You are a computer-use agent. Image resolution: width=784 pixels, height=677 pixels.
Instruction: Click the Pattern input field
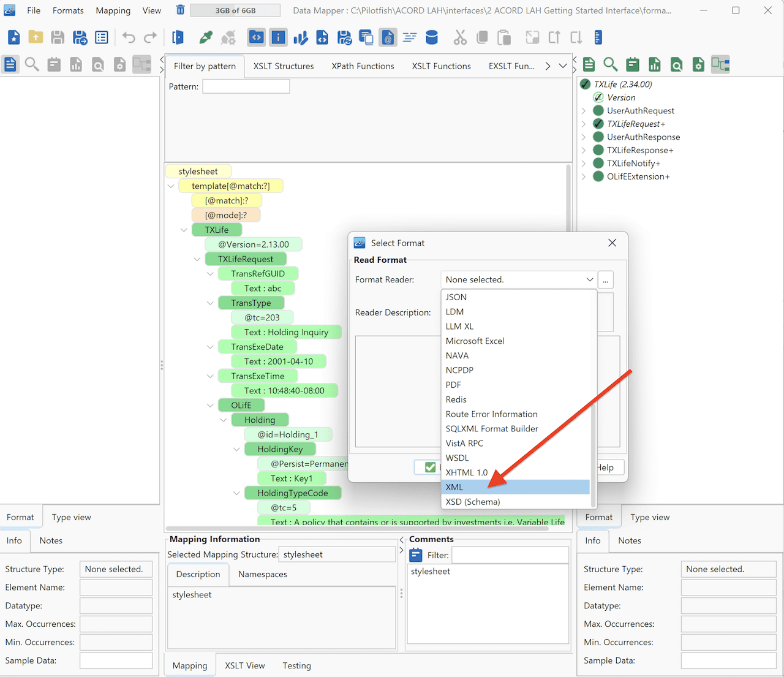tap(246, 86)
